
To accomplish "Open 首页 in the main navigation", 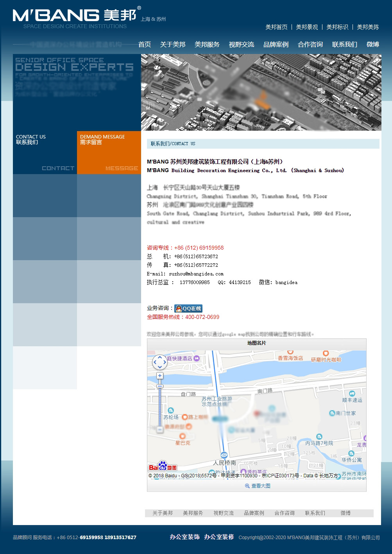I will pos(145,45).
